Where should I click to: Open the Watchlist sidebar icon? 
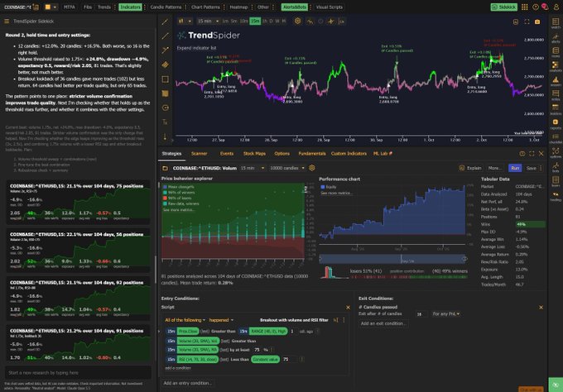(556, 23)
